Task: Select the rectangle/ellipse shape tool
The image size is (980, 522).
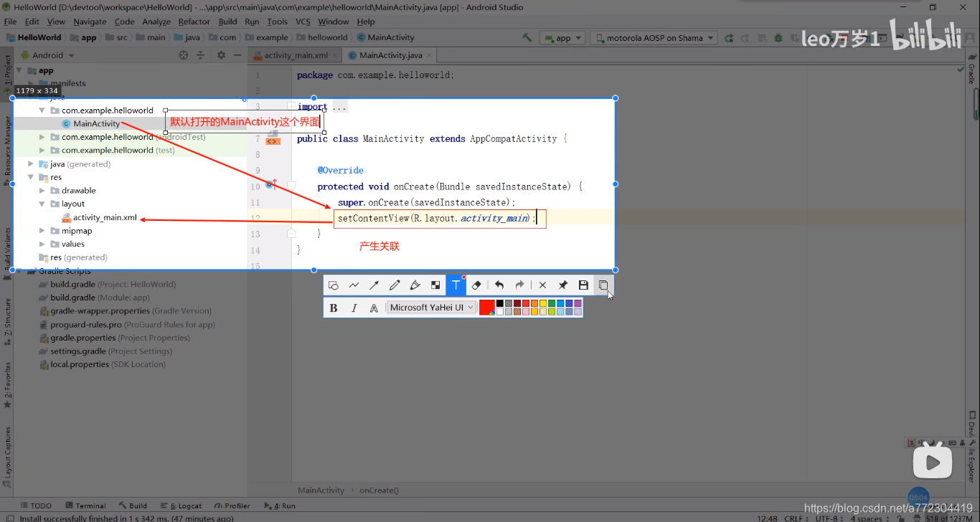Action: [x=334, y=285]
